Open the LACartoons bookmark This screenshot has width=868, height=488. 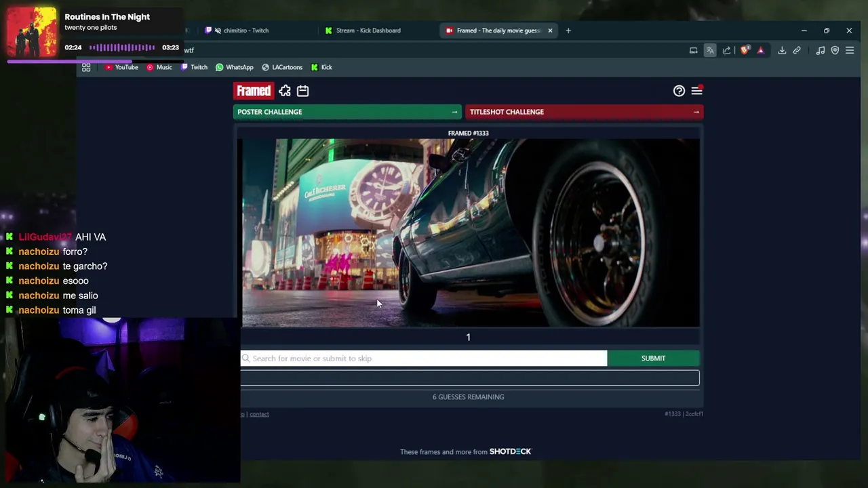click(282, 67)
